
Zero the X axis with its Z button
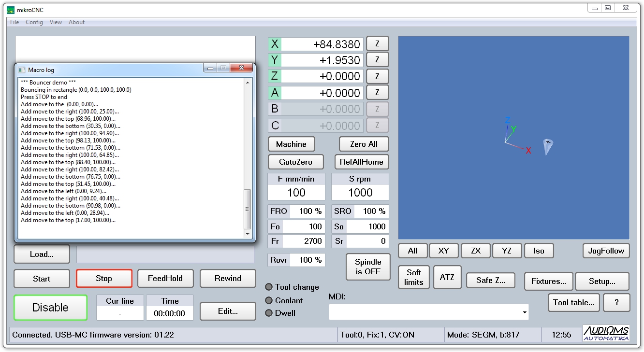pos(377,43)
